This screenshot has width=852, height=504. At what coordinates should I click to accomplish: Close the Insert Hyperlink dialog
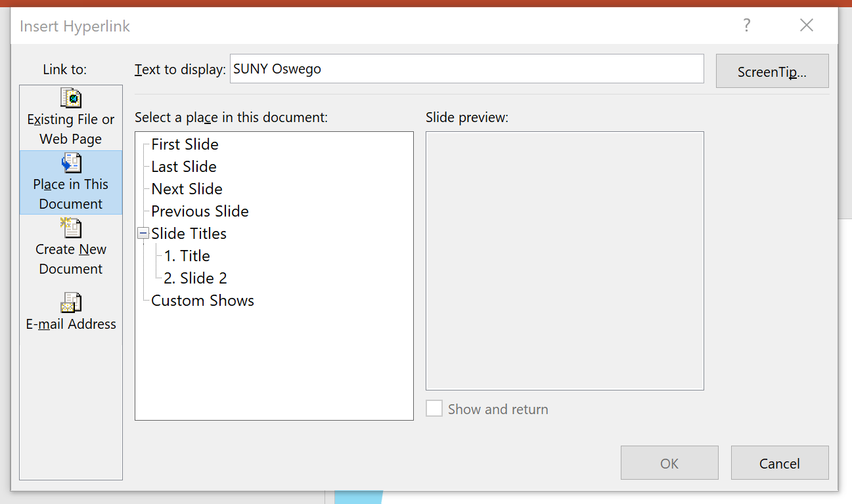[807, 26]
